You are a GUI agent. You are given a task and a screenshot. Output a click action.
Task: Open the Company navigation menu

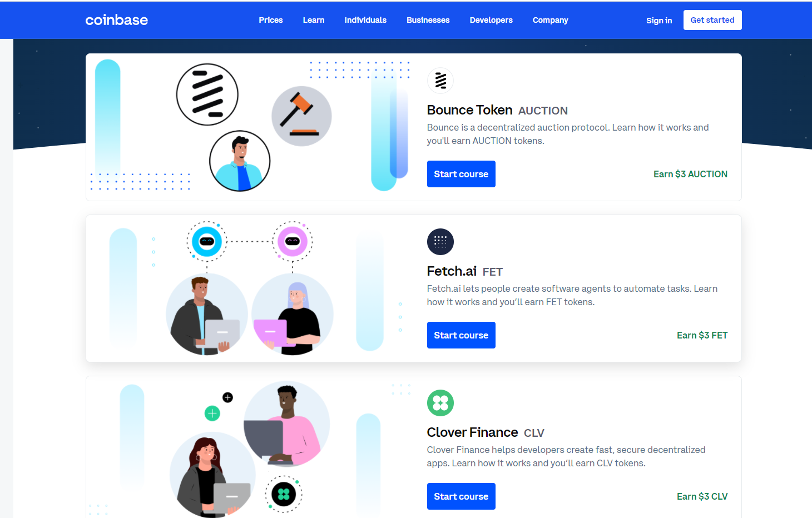click(551, 20)
